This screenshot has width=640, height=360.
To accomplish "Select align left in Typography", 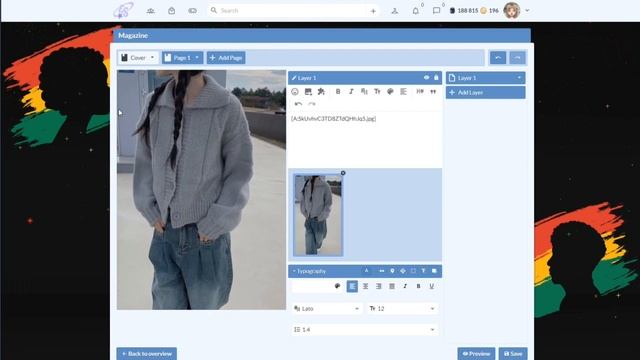I will click(352, 286).
